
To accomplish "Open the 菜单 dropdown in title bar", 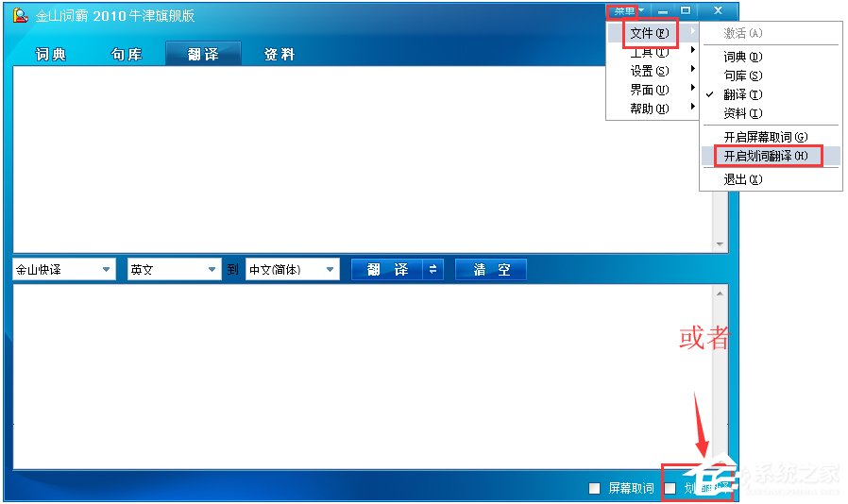I will [628, 10].
